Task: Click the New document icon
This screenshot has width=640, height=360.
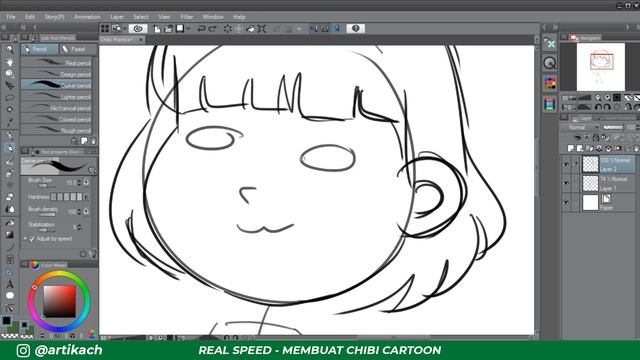Action: pyautogui.click(x=157, y=29)
